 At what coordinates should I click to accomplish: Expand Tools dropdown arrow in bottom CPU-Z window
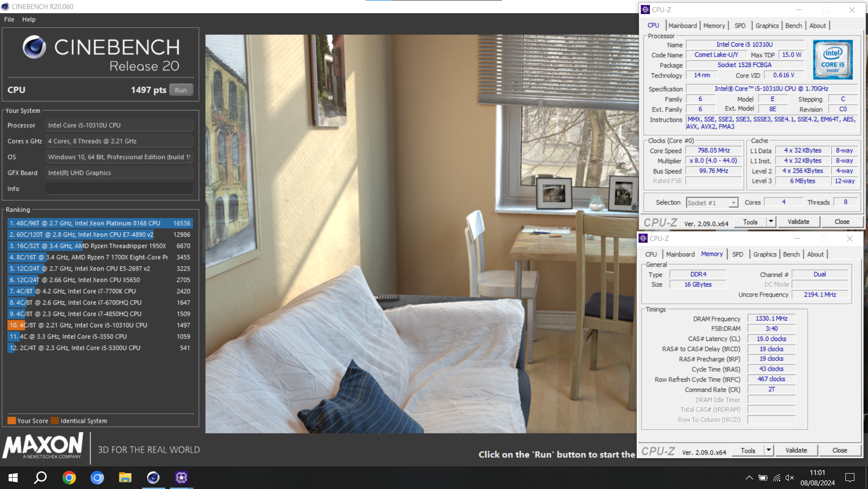click(x=769, y=451)
